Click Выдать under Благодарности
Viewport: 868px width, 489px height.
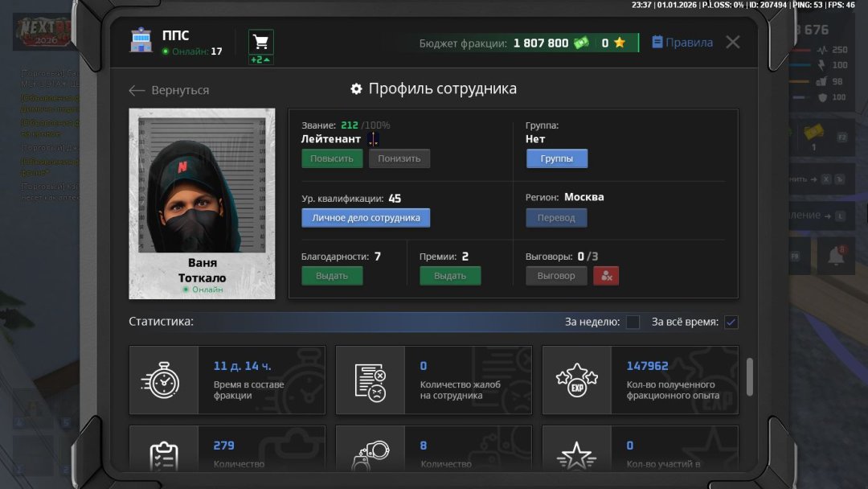[x=331, y=275]
